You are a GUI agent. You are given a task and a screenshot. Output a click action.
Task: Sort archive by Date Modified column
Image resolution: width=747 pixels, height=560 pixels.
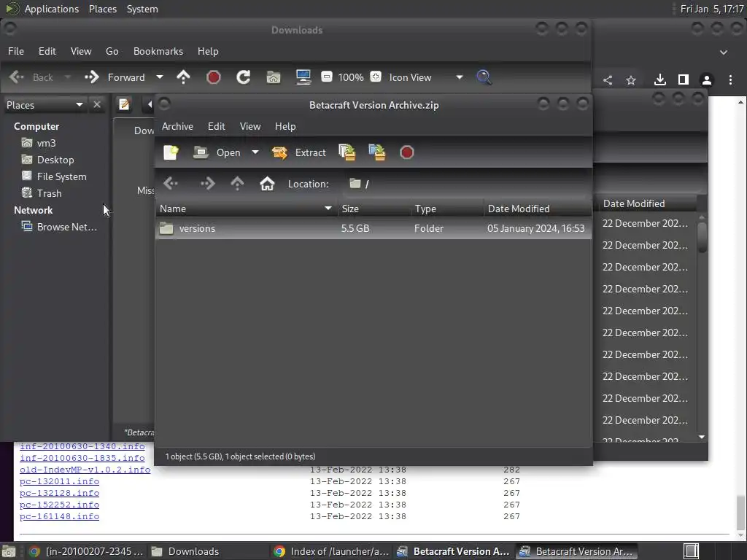click(x=538, y=209)
